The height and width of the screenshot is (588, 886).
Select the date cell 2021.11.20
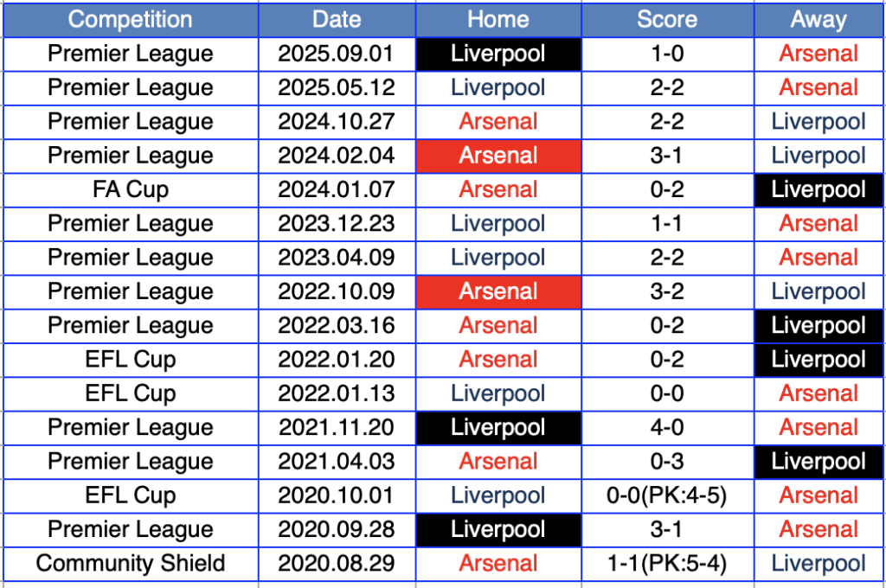pos(336,427)
